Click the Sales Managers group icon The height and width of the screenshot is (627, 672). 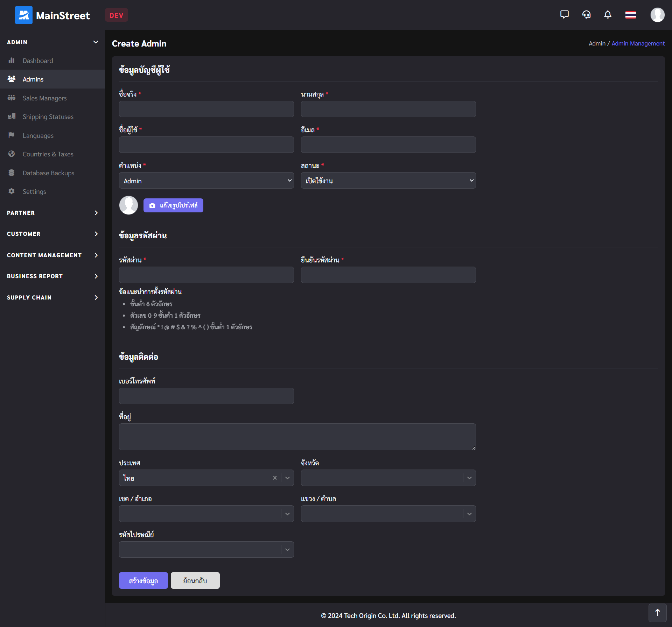(12, 98)
